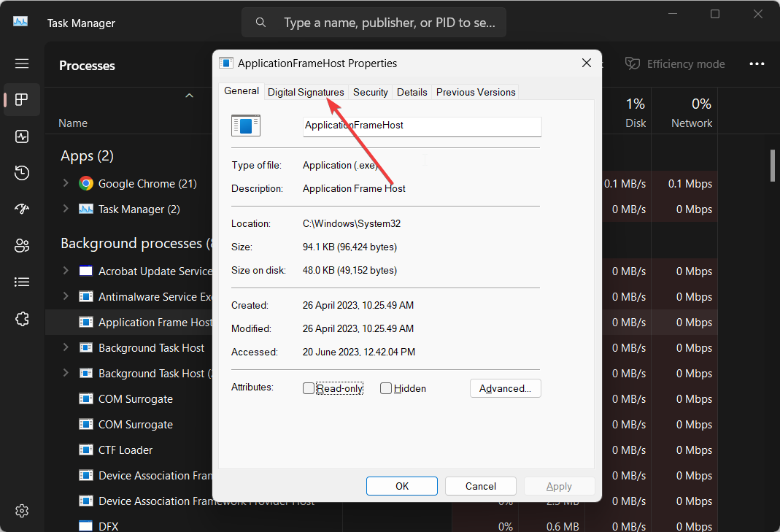
Task: Click the size value 94.1 KB (96,424 bytes)
Action: click(x=350, y=247)
